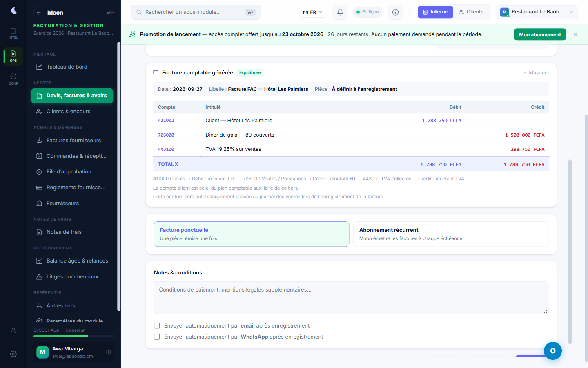Open notifications bell icon

point(340,12)
